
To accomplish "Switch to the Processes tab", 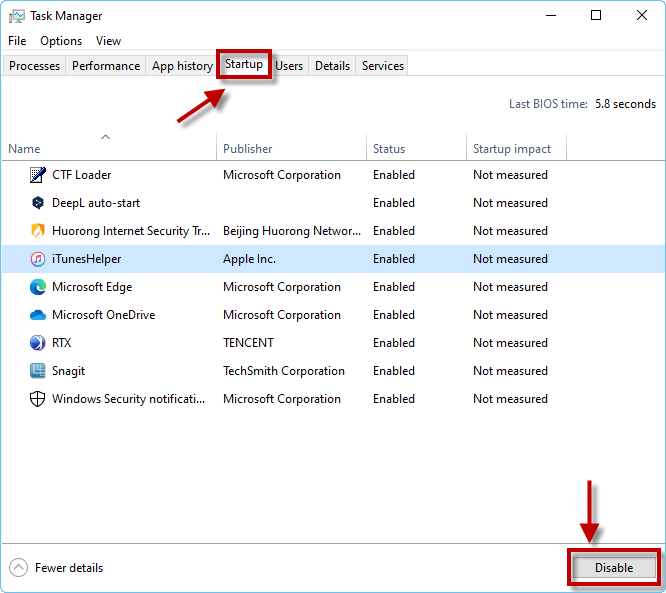I will tap(34, 66).
